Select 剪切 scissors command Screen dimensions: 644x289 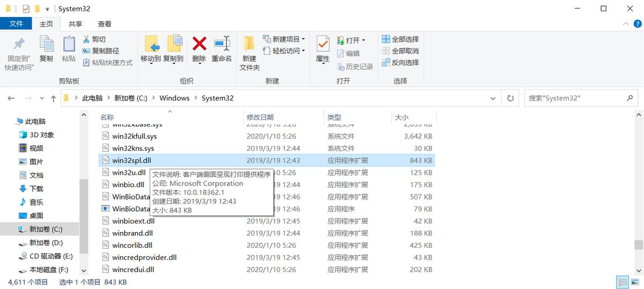click(94, 39)
